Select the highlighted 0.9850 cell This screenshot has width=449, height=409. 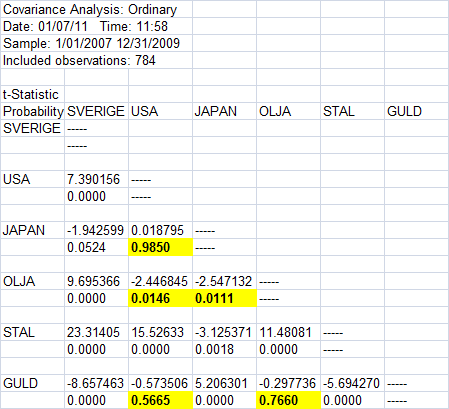point(160,247)
